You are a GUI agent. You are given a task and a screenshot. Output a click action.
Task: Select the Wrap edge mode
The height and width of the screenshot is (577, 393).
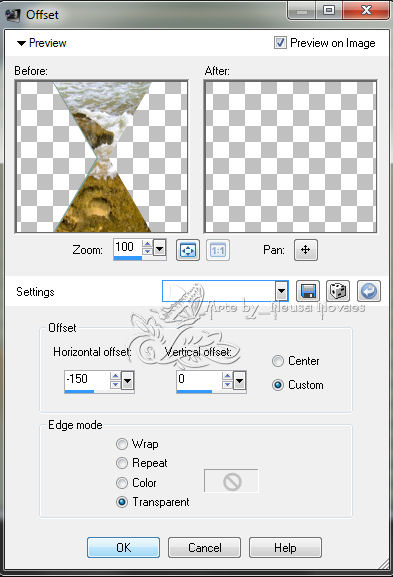122,444
